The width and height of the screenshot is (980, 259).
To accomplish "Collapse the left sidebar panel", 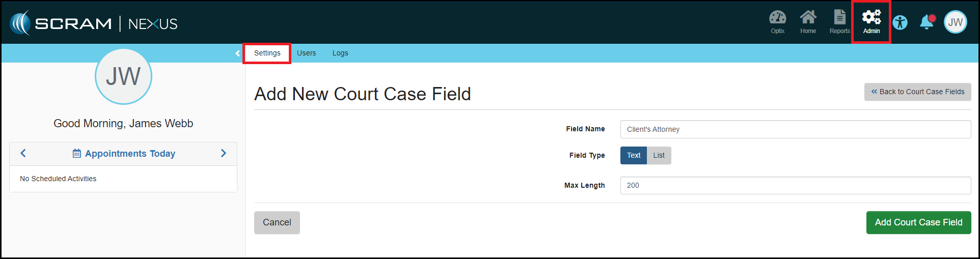I will (237, 53).
